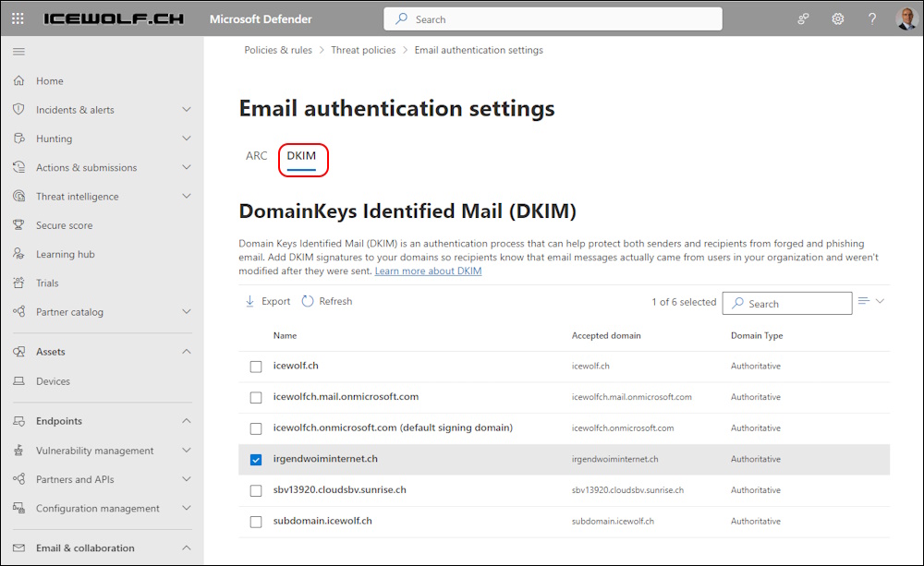Check the icewolfch.mail.onmicrosoft.com checkbox
Image resolution: width=924 pixels, height=566 pixels.
[x=256, y=398]
